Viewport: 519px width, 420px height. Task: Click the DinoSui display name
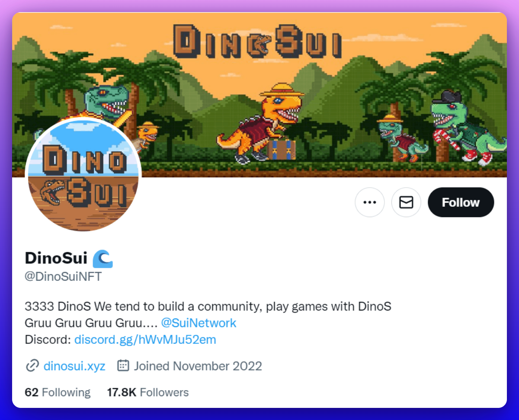(x=56, y=258)
